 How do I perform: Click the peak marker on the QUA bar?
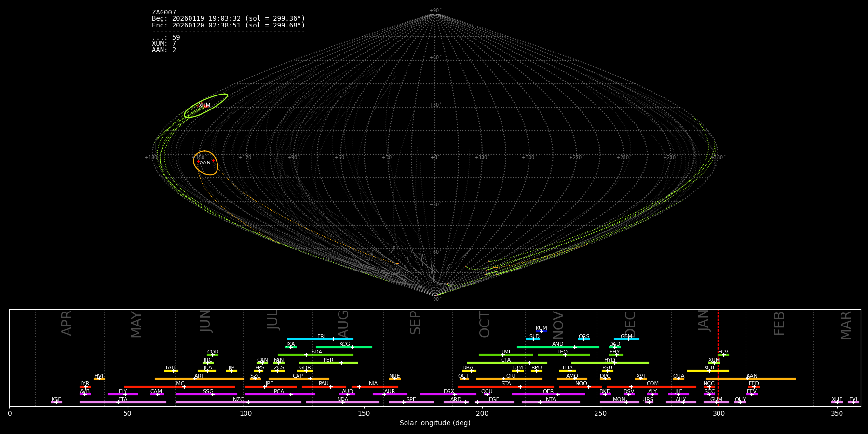(x=678, y=379)
